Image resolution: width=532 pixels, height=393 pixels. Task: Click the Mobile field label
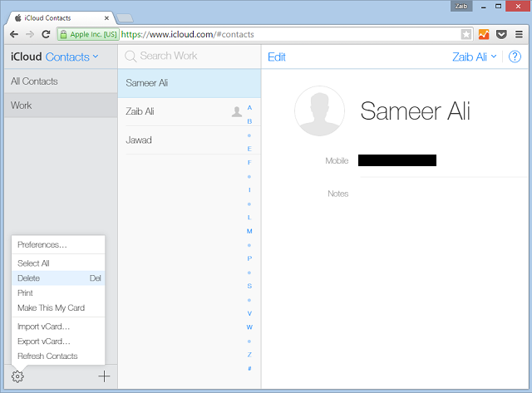click(x=337, y=160)
